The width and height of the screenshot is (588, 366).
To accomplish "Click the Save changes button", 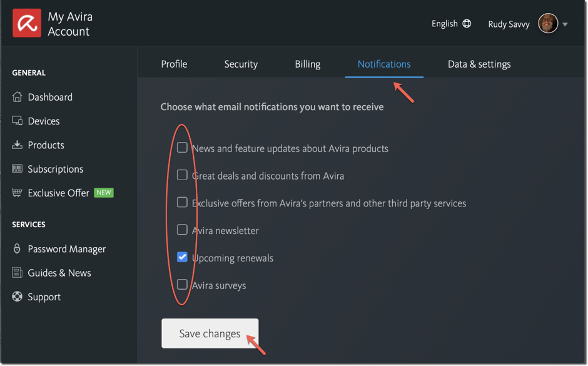I will (210, 333).
